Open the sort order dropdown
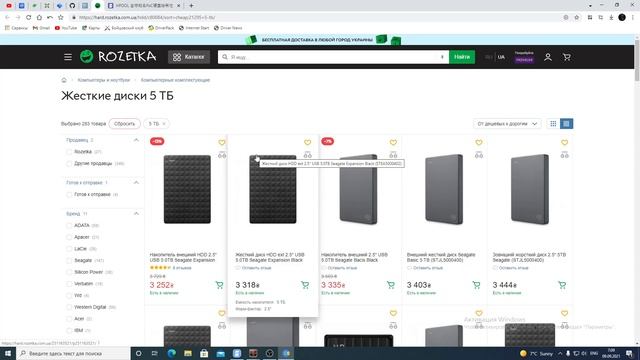The image size is (640, 360). [507, 124]
